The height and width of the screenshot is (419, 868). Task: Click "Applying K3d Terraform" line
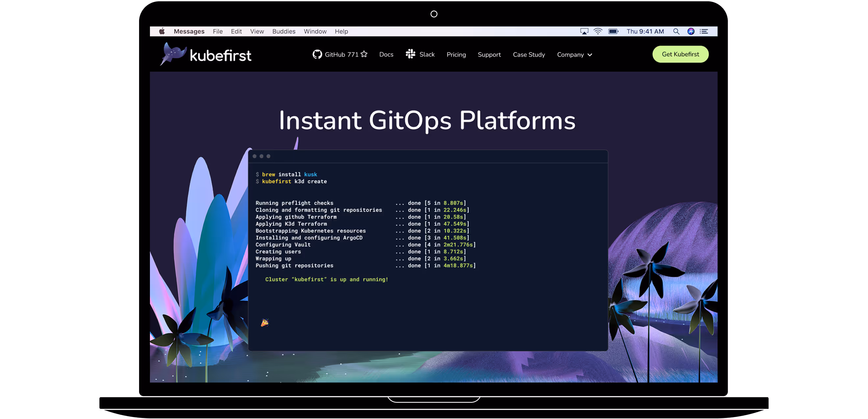pyautogui.click(x=291, y=224)
